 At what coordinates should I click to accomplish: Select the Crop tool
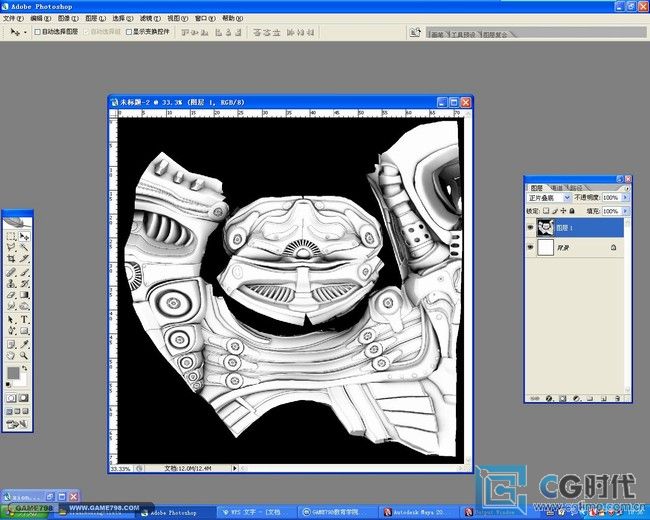click(11, 258)
